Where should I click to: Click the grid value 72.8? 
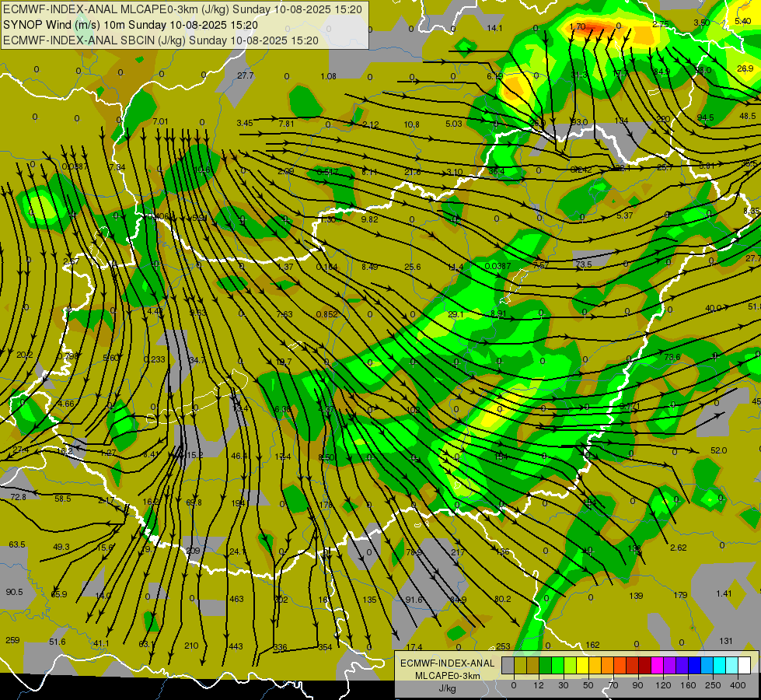tap(18, 497)
